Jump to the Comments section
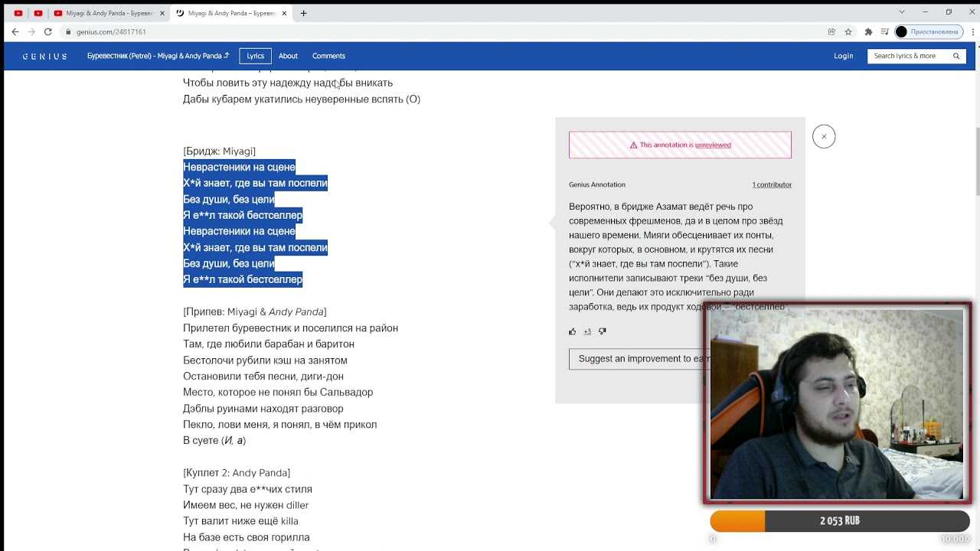980x551 pixels. (328, 56)
